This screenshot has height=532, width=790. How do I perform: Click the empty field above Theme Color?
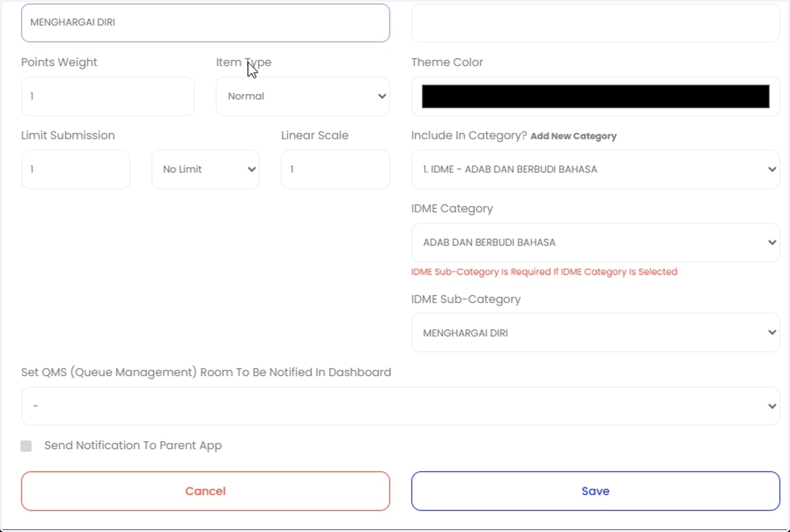[x=596, y=23]
